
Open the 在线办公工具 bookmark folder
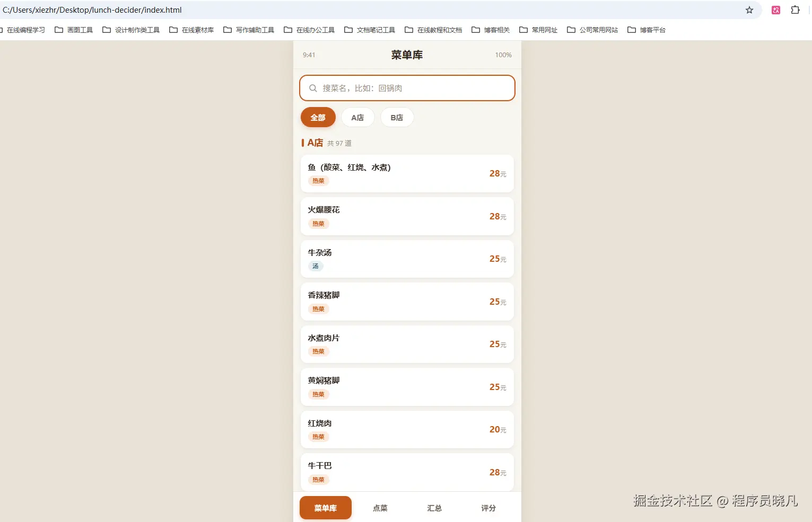click(309, 30)
